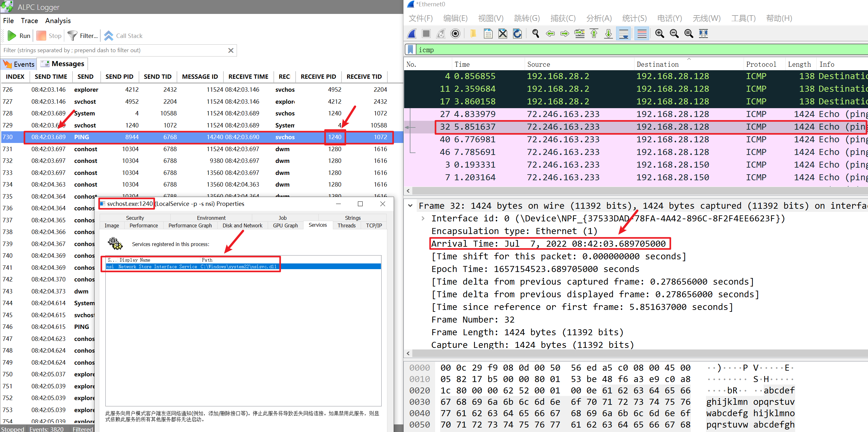Click the resize columns icon

[x=703, y=34]
